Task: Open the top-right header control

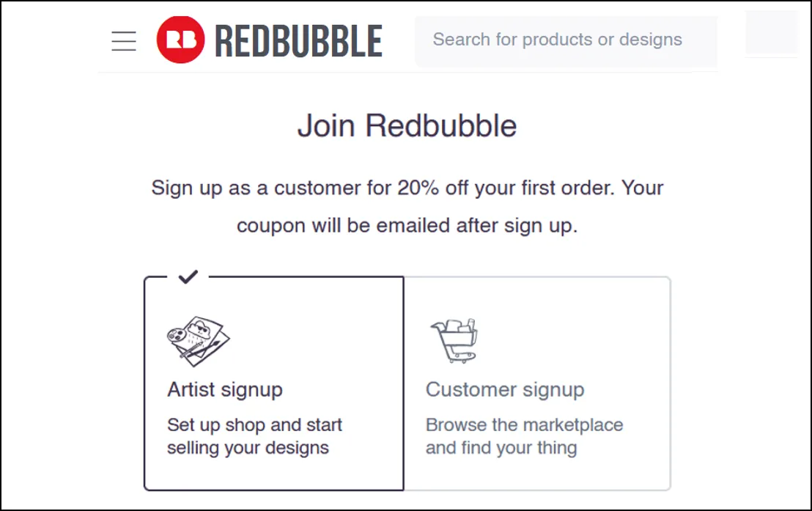Action: pos(771,34)
